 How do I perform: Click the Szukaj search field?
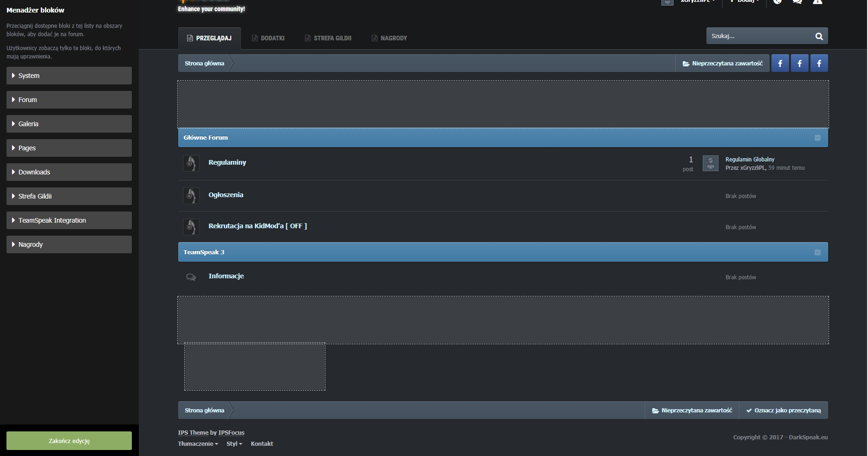[759, 36]
